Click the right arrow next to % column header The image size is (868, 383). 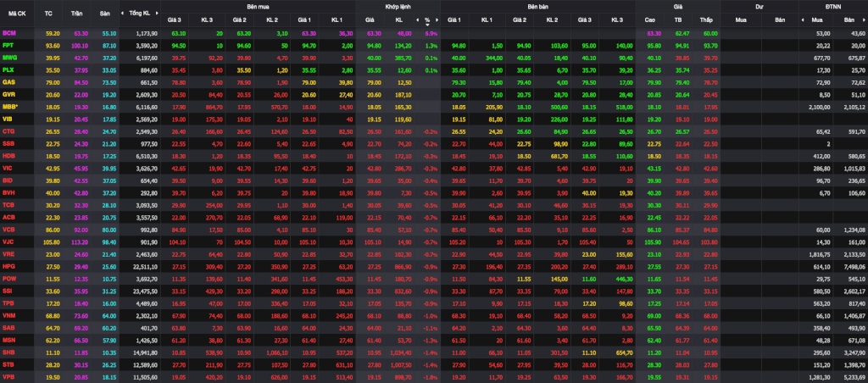pos(437,20)
